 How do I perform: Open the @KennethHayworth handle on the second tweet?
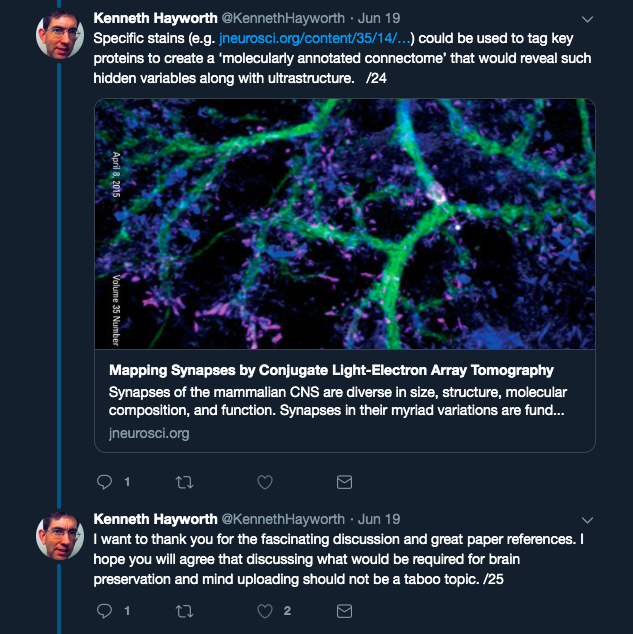(283, 519)
